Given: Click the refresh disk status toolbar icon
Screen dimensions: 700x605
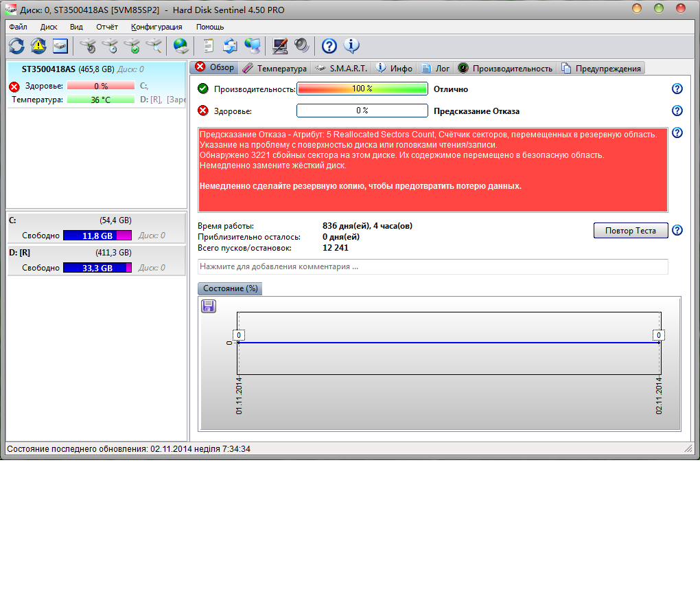Looking at the screenshot, I should (16, 46).
